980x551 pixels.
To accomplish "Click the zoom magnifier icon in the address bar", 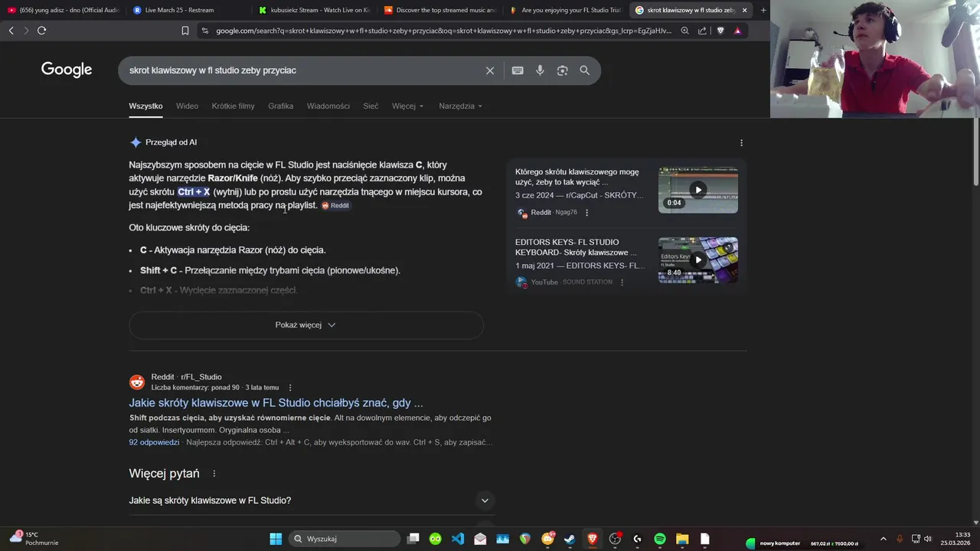I will pyautogui.click(x=684, y=31).
